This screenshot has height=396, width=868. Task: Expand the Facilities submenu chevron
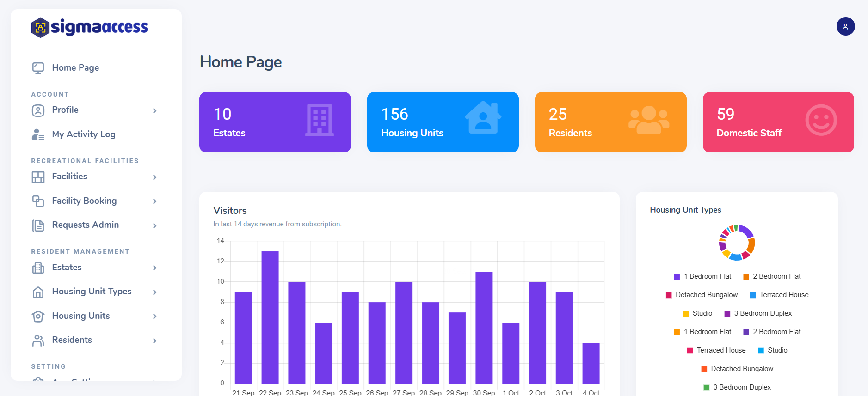point(155,177)
